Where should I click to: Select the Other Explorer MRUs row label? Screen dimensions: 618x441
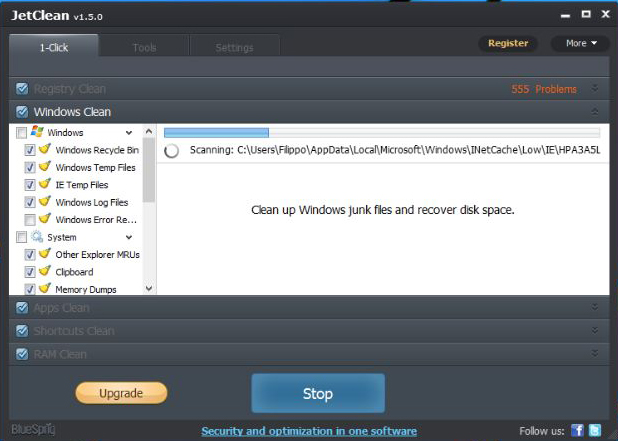coord(97,255)
